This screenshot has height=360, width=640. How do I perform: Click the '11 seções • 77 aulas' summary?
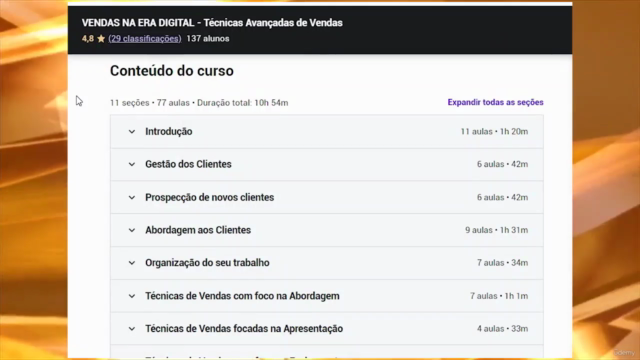[x=150, y=102]
